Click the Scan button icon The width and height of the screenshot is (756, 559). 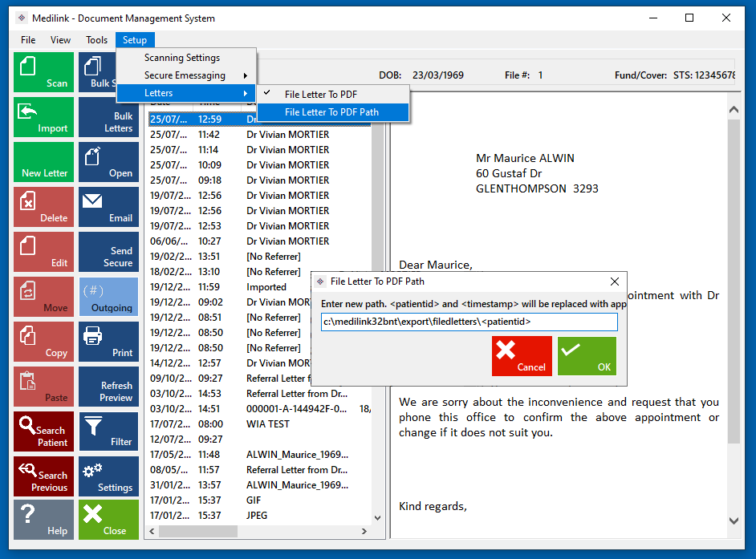(x=27, y=66)
